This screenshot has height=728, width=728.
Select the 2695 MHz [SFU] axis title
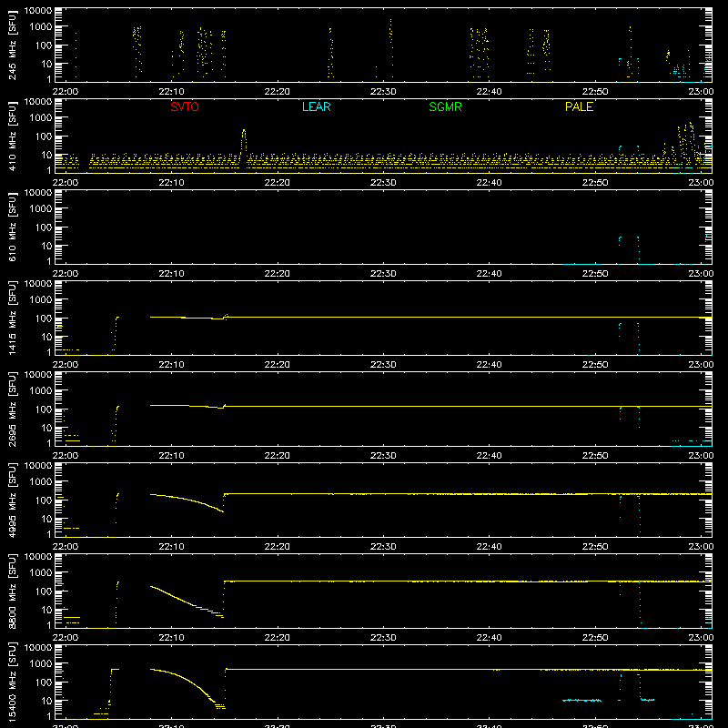[x=13, y=409]
